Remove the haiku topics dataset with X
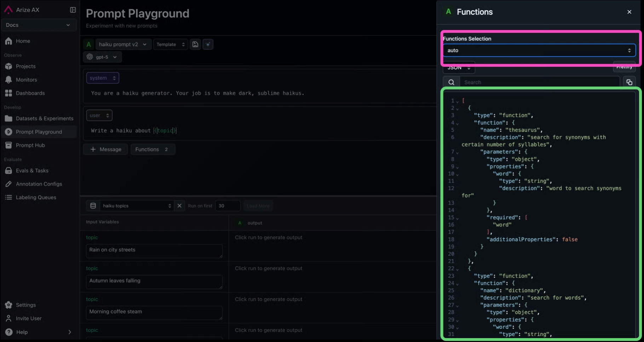644x342 pixels. (179, 206)
